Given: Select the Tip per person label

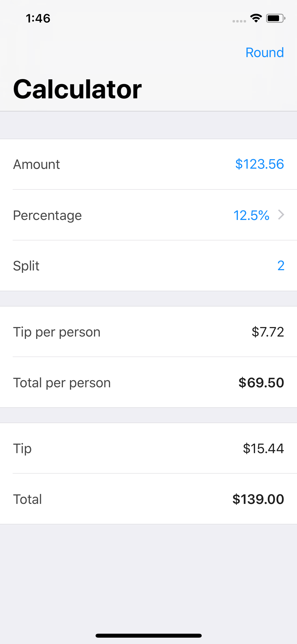Looking at the screenshot, I should coord(57,332).
